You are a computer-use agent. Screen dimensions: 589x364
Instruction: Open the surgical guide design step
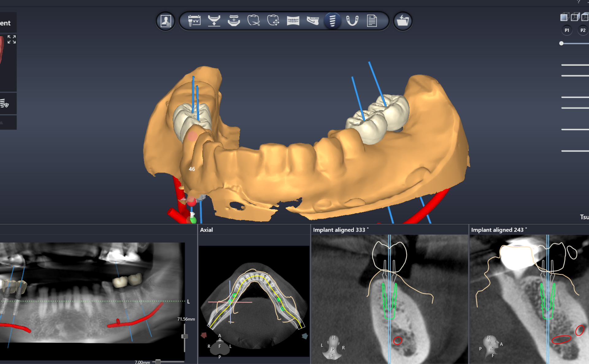click(352, 21)
